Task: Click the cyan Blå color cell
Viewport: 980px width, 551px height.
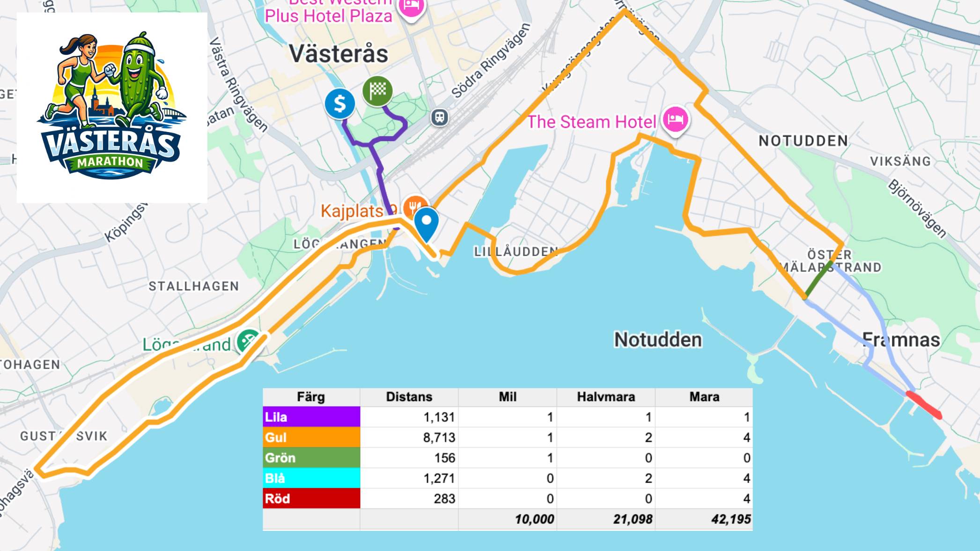Action: tap(311, 478)
